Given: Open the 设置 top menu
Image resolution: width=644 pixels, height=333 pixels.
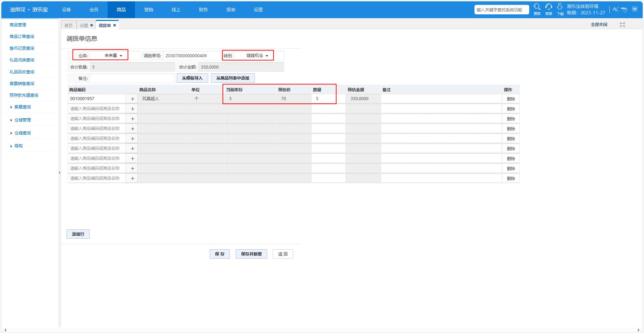Looking at the screenshot, I should click(x=258, y=10).
